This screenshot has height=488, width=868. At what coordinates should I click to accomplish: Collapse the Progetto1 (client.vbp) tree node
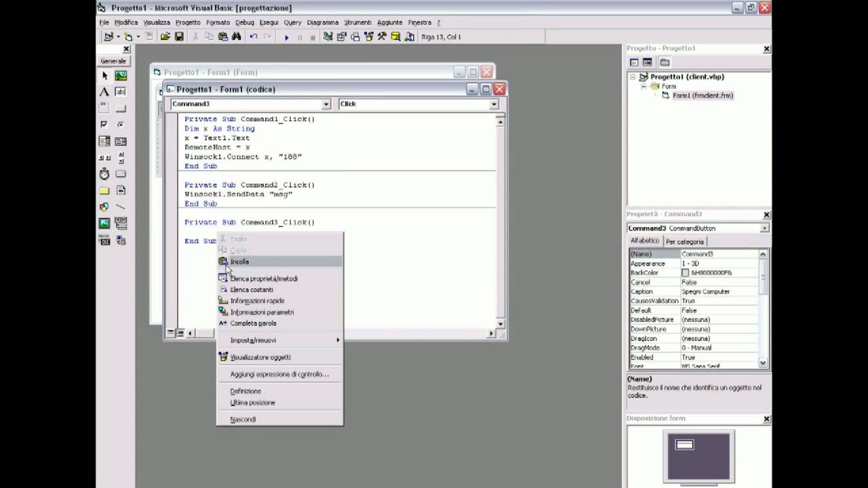(633, 77)
